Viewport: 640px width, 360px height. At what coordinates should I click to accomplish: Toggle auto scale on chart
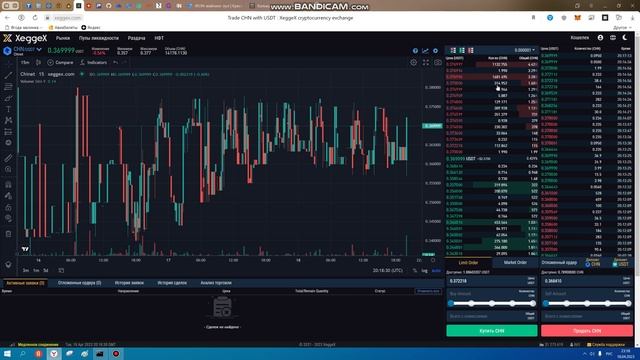[436, 271]
